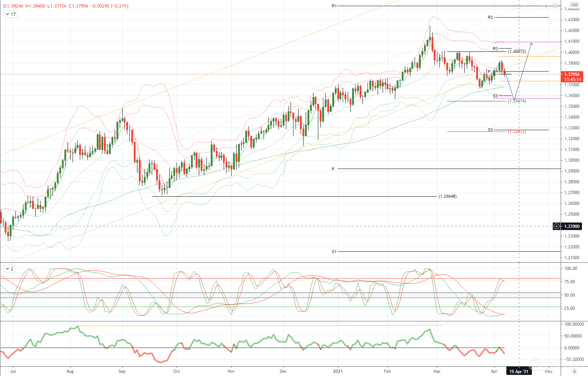Click the move pane down arrow icon
The width and height of the screenshot is (588, 376).
546,5
